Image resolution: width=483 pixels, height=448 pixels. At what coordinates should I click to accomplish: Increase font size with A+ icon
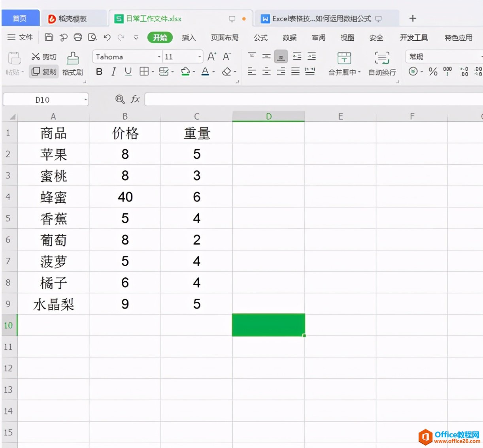[x=212, y=56]
